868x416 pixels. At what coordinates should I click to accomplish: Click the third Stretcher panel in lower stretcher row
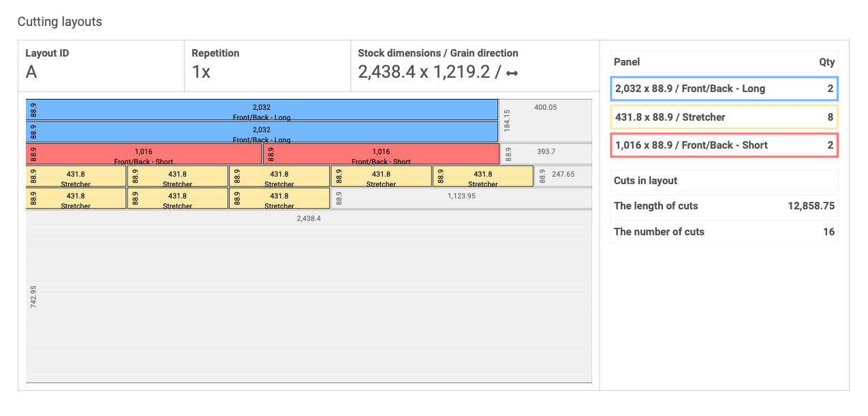pyautogui.click(x=279, y=198)
